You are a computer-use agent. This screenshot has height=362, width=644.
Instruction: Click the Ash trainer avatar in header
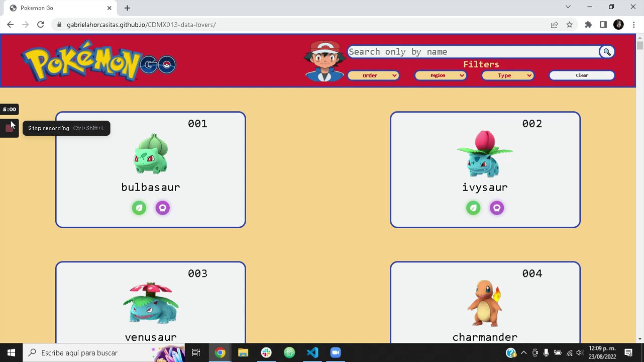coord(325,61)
